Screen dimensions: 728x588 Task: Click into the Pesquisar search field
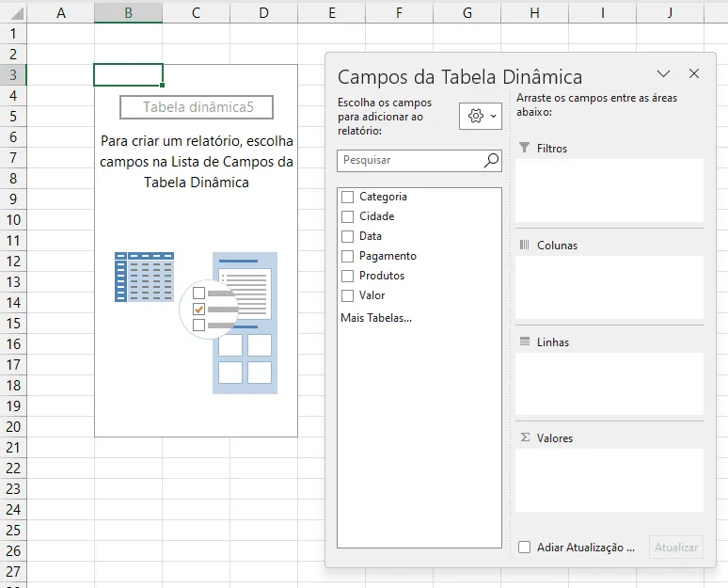[411, 160]
